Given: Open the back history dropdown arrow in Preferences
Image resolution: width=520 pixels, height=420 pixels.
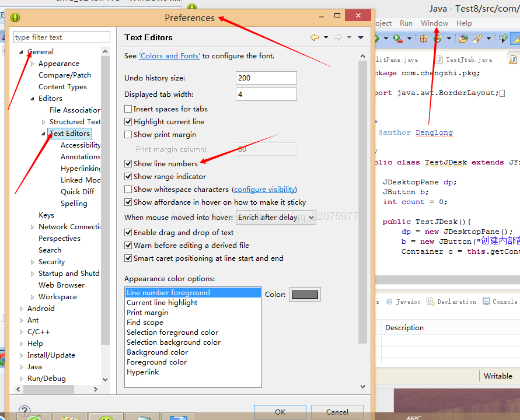Looking at the screenshot, I should click(x=326, y=37).
